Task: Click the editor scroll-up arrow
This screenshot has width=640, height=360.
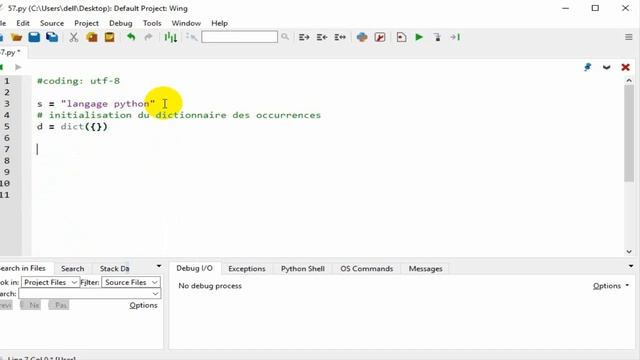Action: (629, 80)
